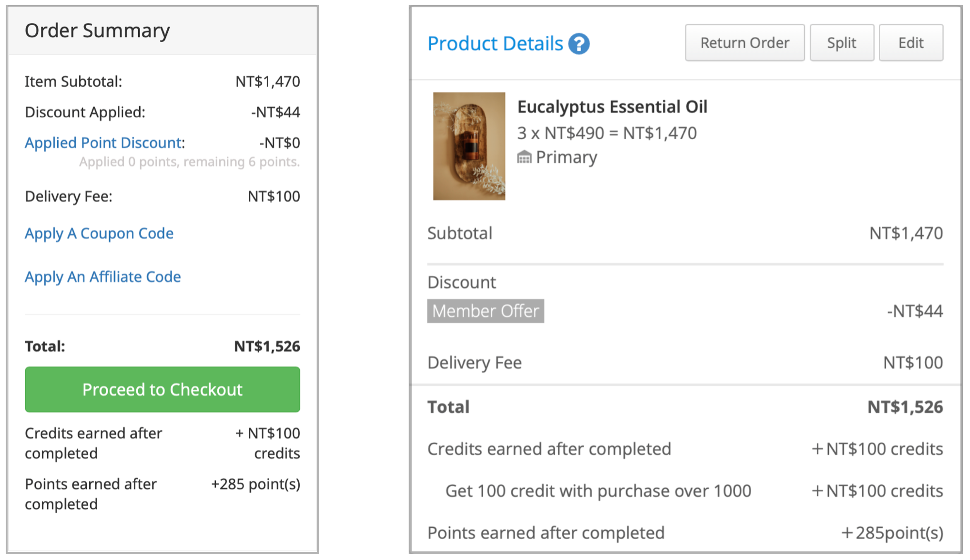The height and width of the screenshot is (560, 970).
Task: Click the Primary warehouse label
Action: (566, 157)
